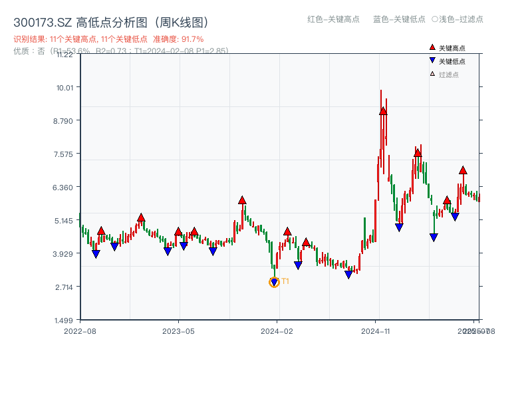Click the 红色-关键高点 header legend text
532x399 pixels.
click(333, 19)
